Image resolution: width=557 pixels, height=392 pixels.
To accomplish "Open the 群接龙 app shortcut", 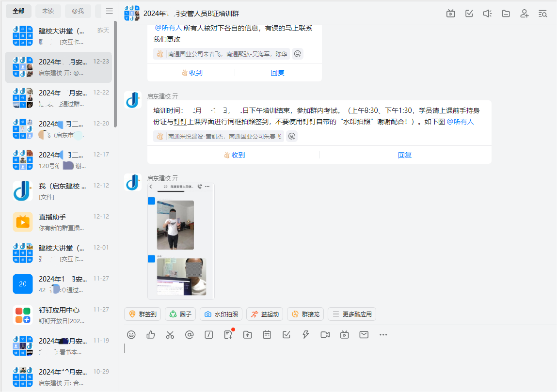I will (x=305, y=314).
